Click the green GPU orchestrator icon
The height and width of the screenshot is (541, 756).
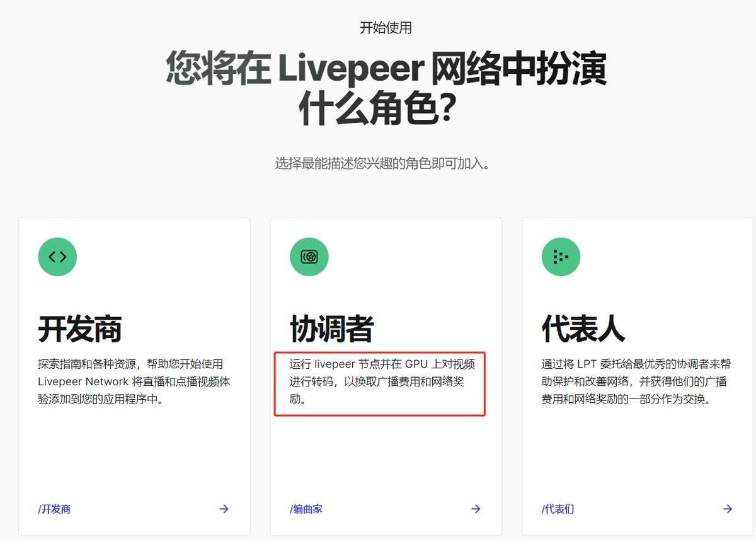click(309, 257)
